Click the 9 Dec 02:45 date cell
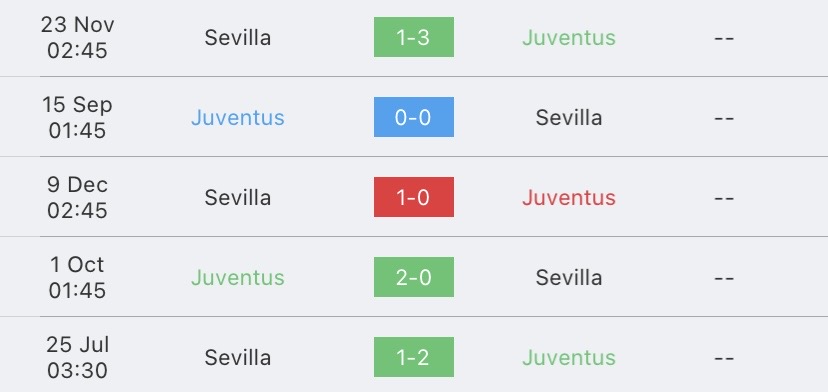Image resolution: width=828 pixels, height=392 pixels. [x=77, y=198]
